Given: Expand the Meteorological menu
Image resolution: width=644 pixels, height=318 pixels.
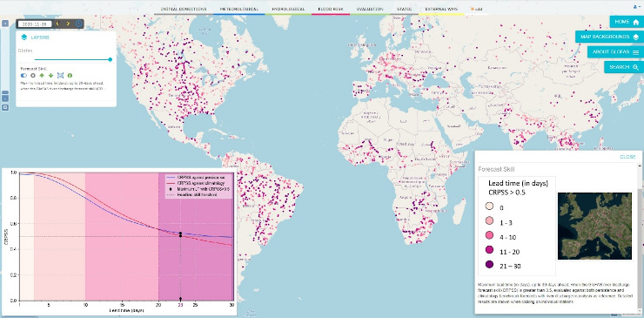Looking at the screenshot, I should [x=238, y=9].
